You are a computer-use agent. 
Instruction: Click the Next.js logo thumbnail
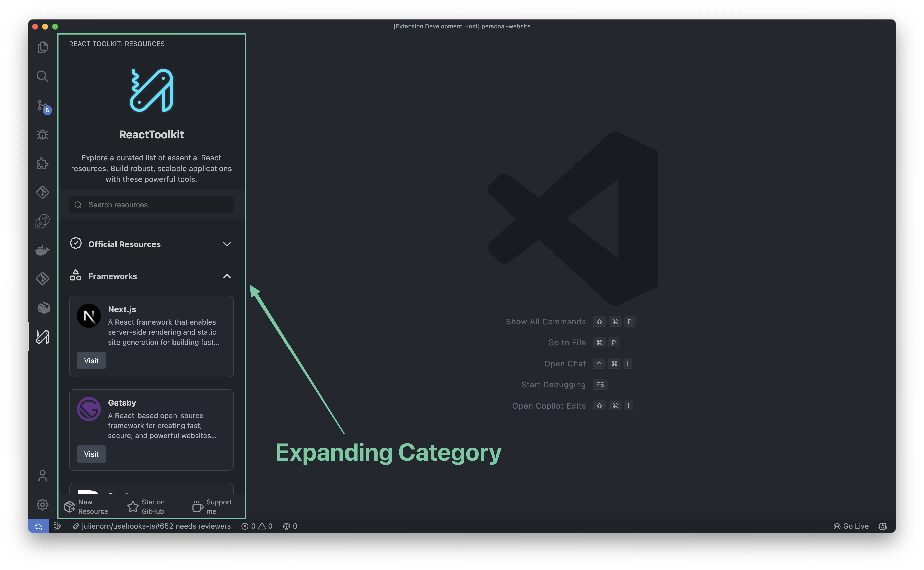click(89, 316)
